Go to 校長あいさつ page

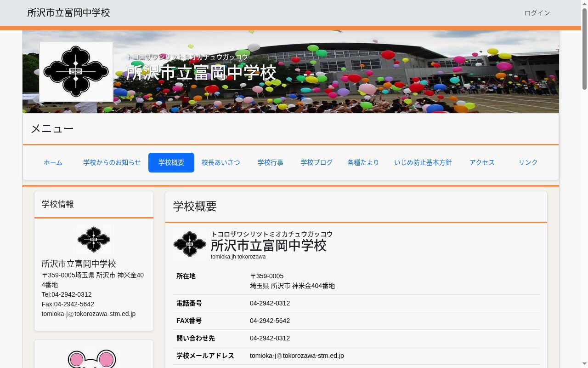coord(221,162)
